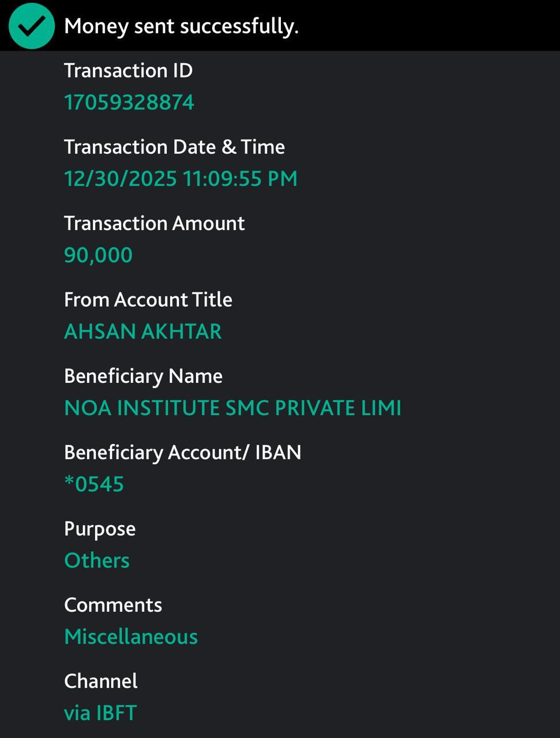Click transaction ID number 17059328874

click(x=129, y=103)
